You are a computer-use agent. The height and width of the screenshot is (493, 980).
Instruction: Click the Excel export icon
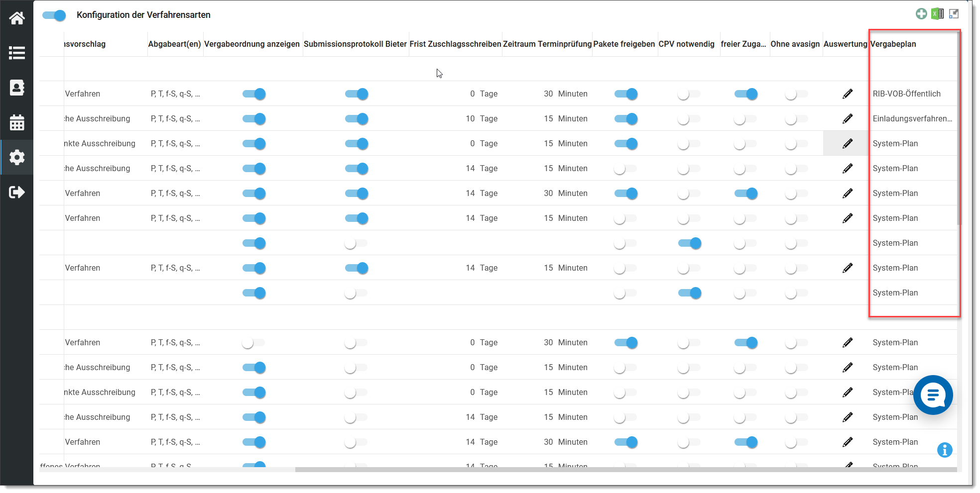click(x=938, y=14)
